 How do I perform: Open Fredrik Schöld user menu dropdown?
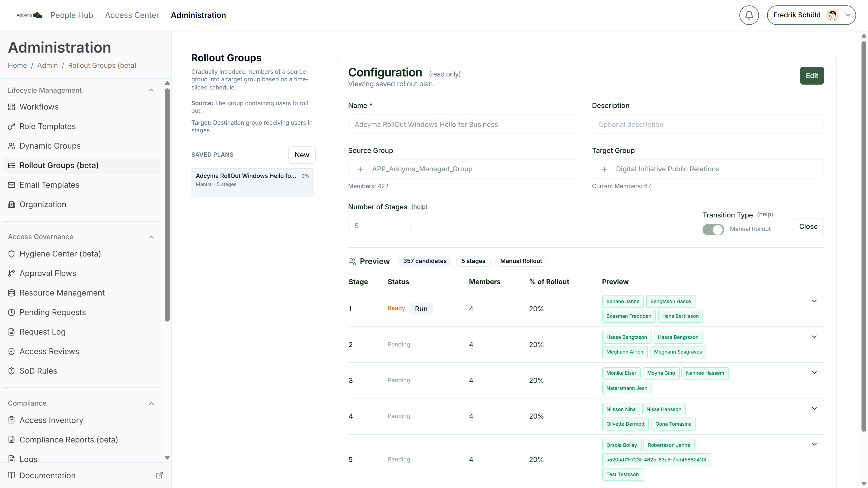coord(811,15)
